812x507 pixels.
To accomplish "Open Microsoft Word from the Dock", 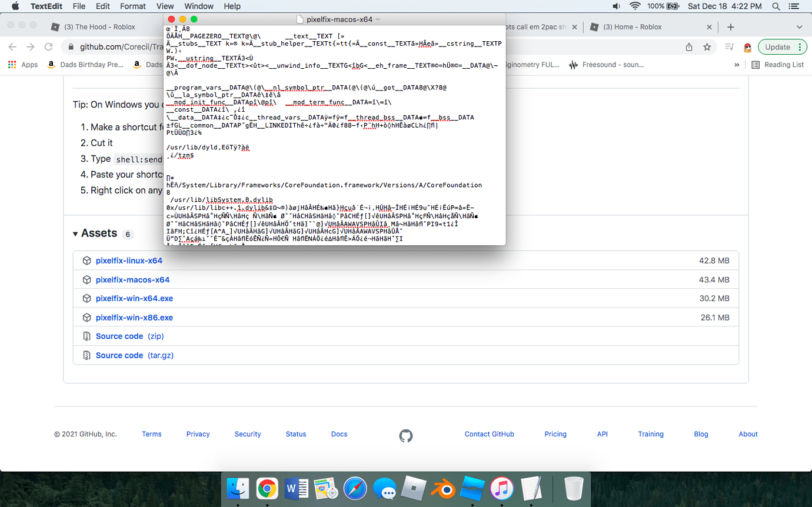I will click(x=297, y=489).
